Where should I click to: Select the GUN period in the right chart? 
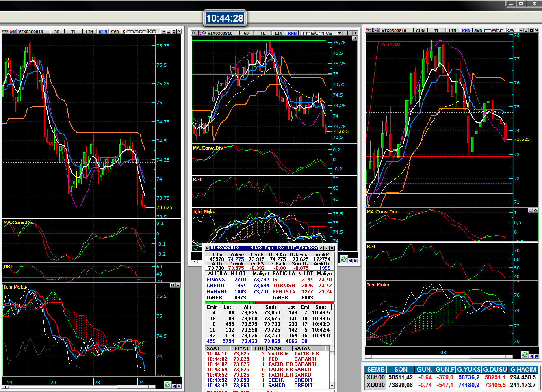(x=420, y=30)
